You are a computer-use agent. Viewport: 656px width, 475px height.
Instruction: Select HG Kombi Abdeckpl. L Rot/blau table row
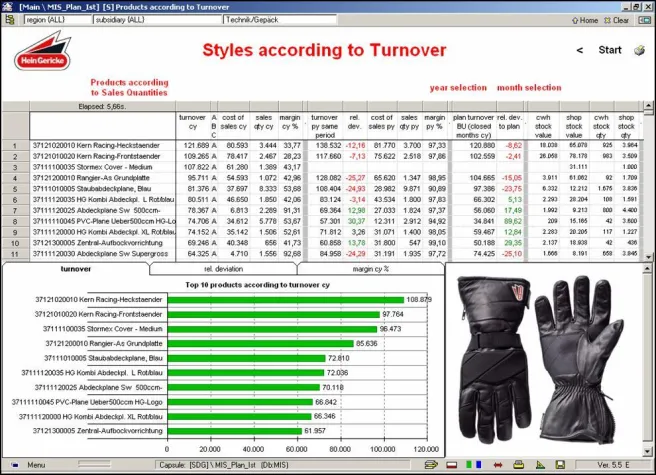[x=103, y=200]
